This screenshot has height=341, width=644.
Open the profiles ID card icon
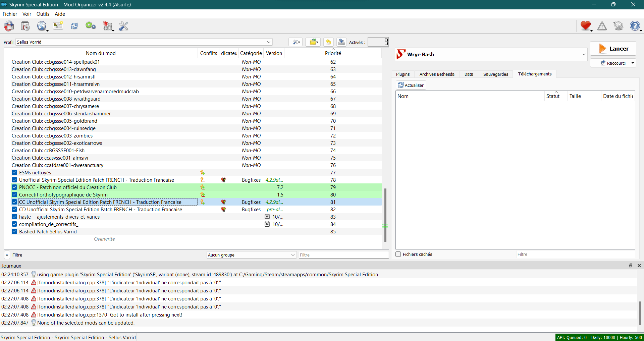click(58, 26)
